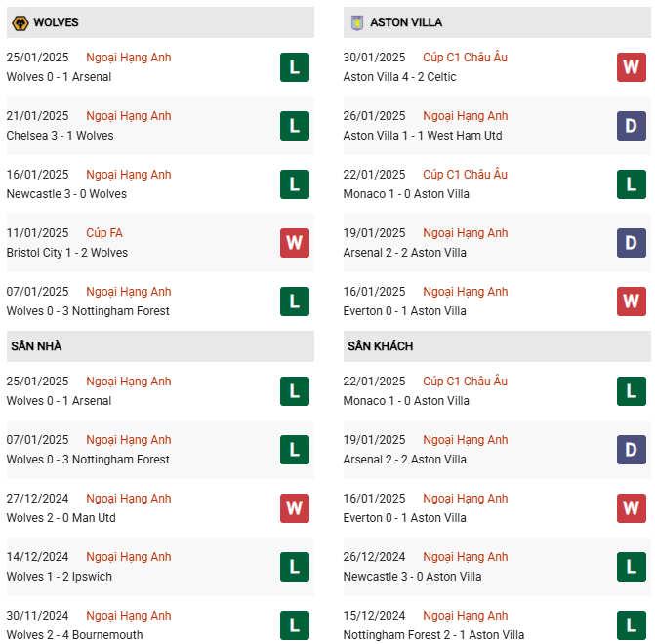Click the L badge for Wolves vs Ipswich
Viewport: 655px width, 644px height.
click(x=294, y=567)
